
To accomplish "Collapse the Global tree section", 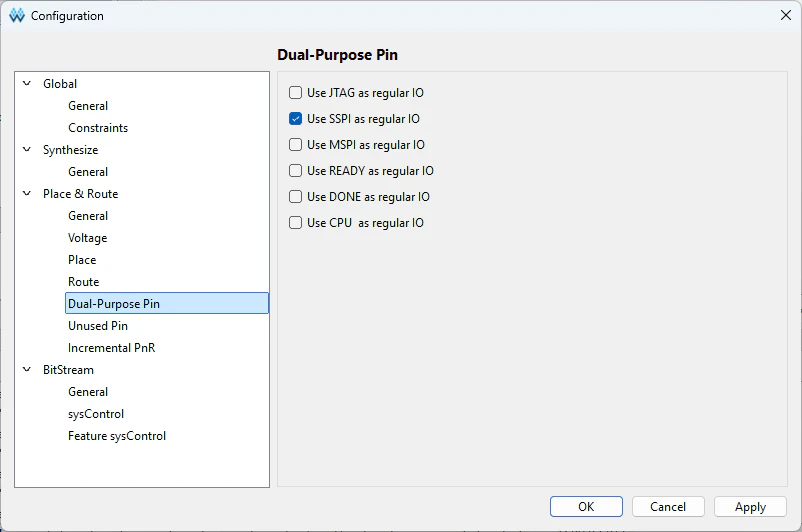I will (27, 83).
